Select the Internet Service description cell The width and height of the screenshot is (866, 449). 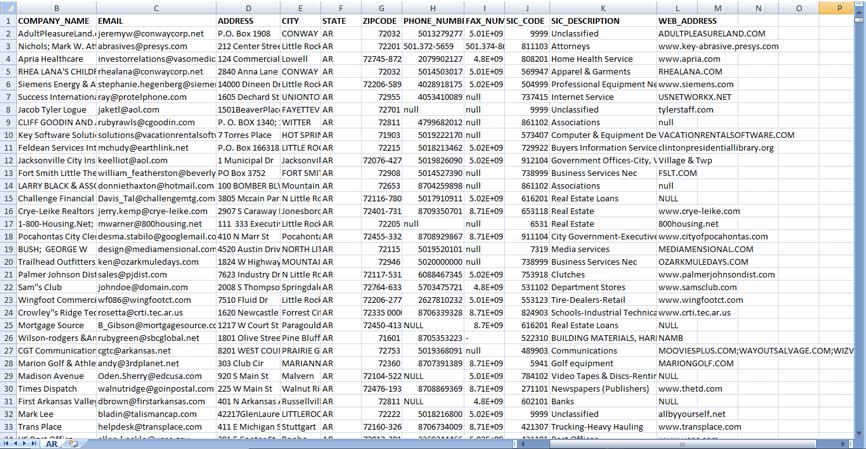(603, 97)
